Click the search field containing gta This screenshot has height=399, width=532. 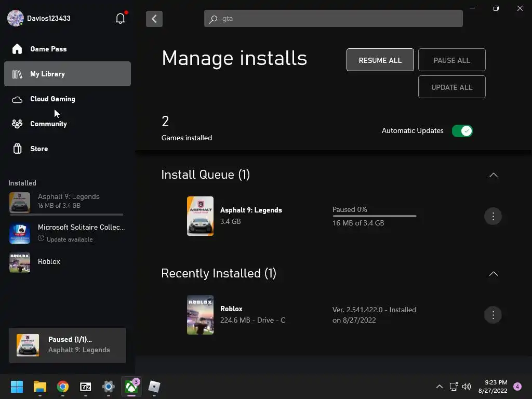pos(334,19)
